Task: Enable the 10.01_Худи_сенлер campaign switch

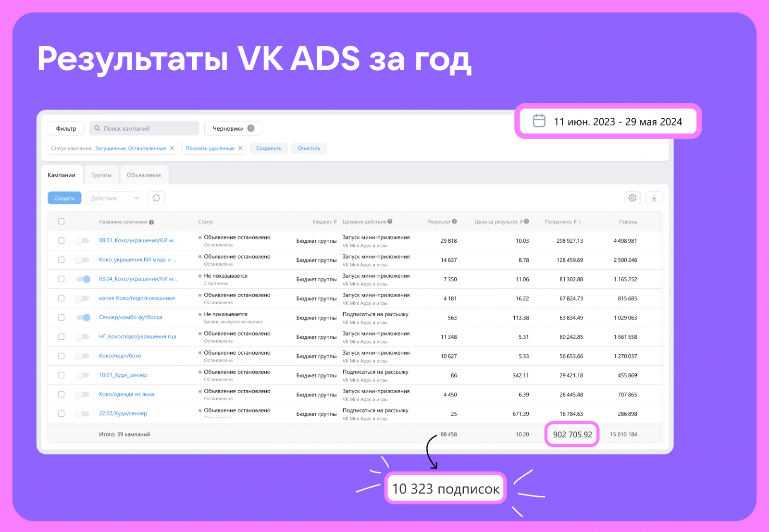Action: (82, 375)
